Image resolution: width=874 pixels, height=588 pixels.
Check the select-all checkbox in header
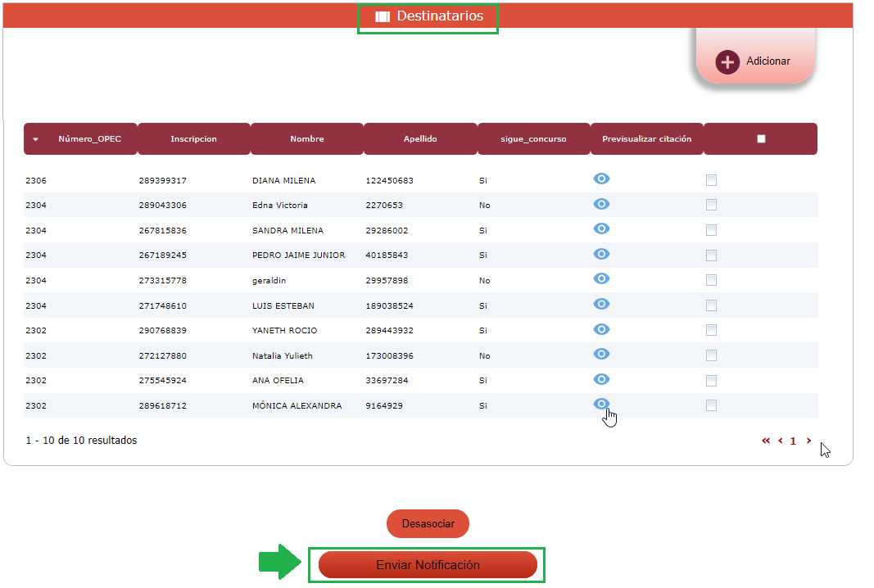pos(761,139)
